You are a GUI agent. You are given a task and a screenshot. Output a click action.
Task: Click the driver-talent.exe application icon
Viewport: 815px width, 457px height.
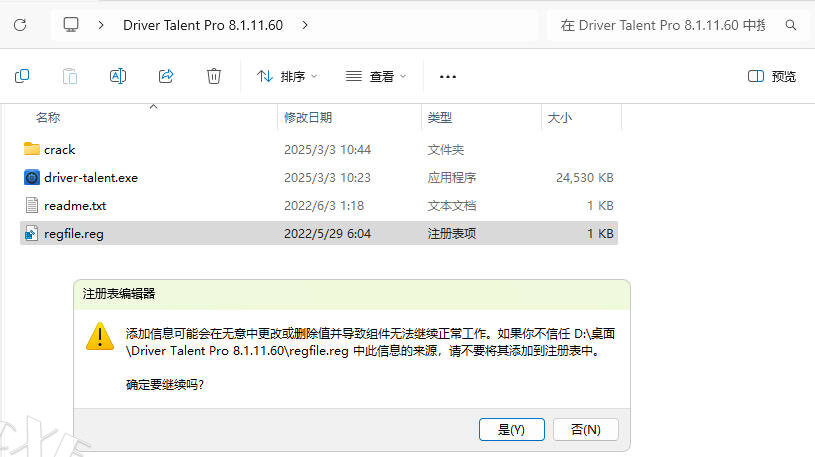[x=32, y=178]
